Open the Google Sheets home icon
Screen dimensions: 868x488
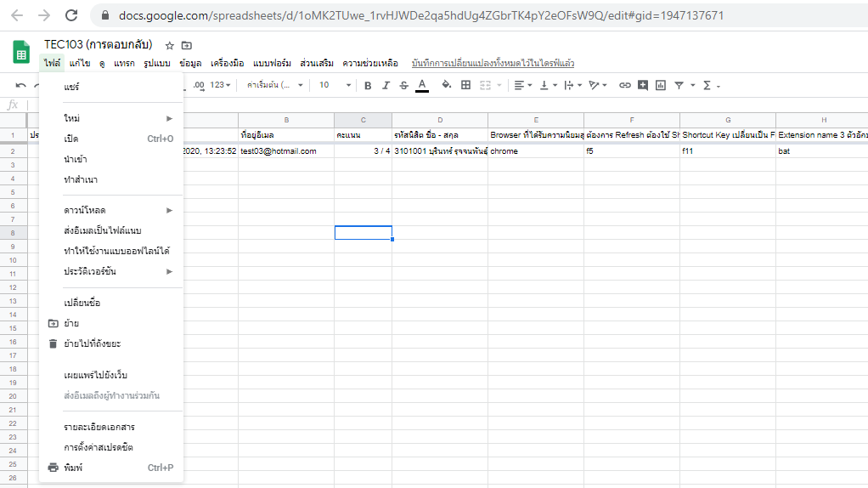pyautogui.click(x=21, y=53)
